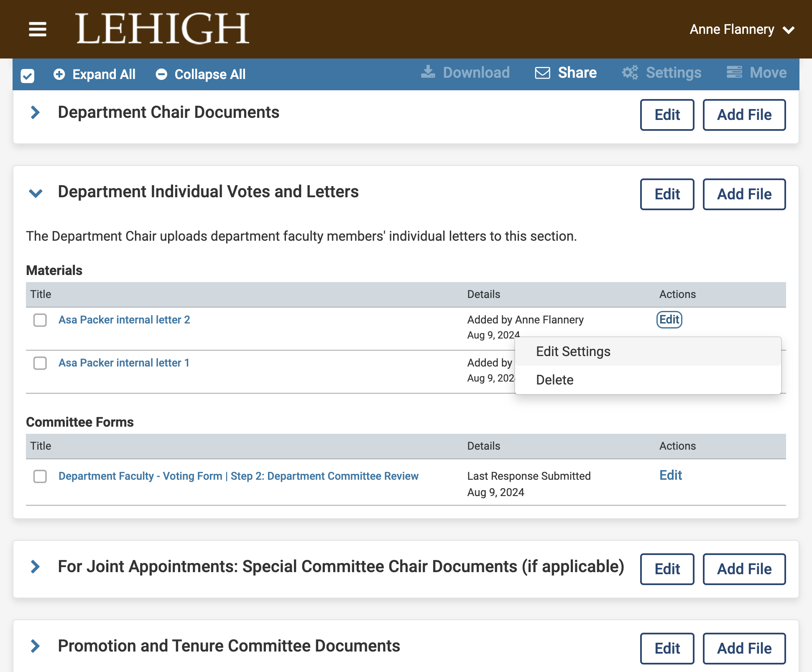Choose Edit Settings from the dropdown menu
812x672 pixels.
(648, 351)
